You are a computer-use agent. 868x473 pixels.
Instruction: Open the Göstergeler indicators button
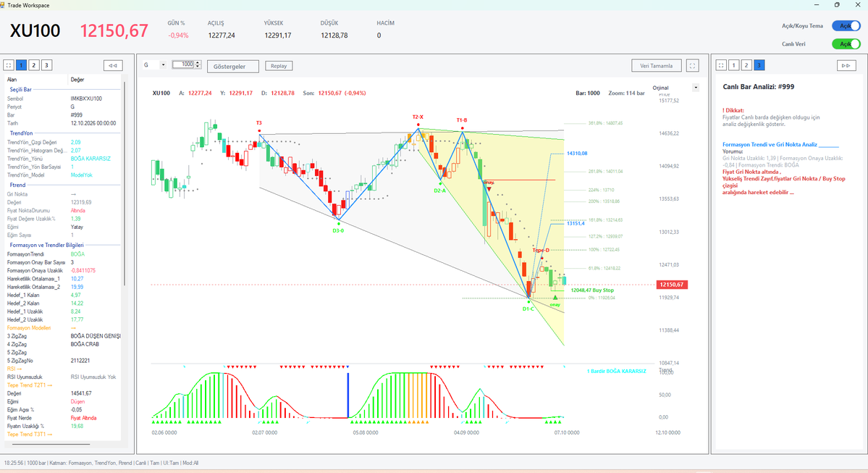tap(232, 67)
